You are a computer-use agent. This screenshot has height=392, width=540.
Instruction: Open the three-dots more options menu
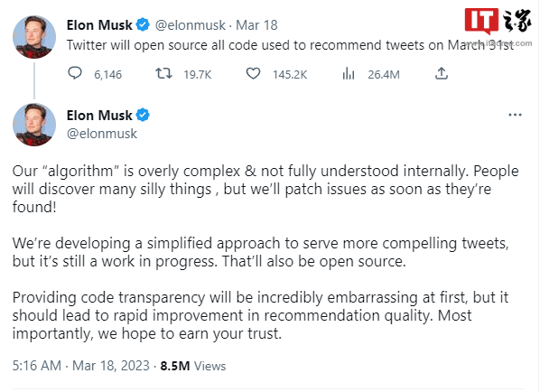tap(515, 115)
